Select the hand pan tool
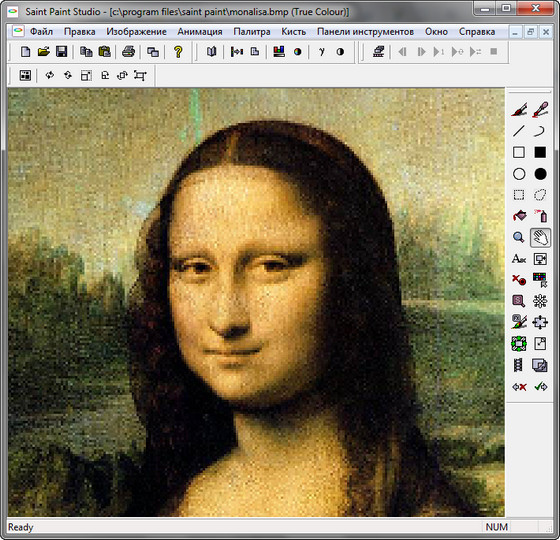Screen dimensions: 560x540 (540, 238)
